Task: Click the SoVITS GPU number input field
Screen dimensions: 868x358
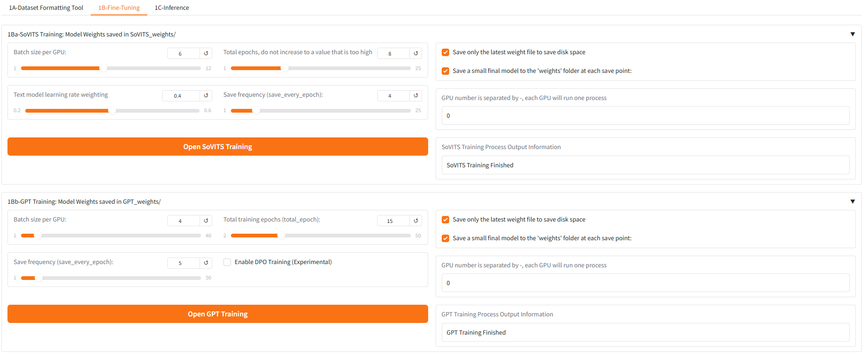Action: (x=646, y=115)
